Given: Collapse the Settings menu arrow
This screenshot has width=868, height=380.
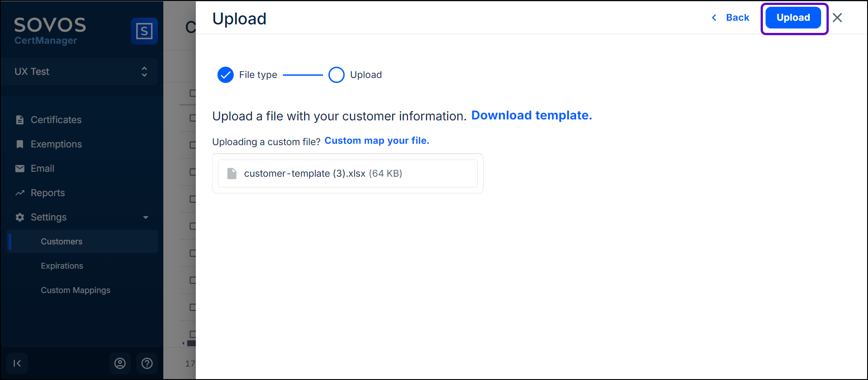Looking at the screenshot, I should pyautogui.click(x=146, y=217).
